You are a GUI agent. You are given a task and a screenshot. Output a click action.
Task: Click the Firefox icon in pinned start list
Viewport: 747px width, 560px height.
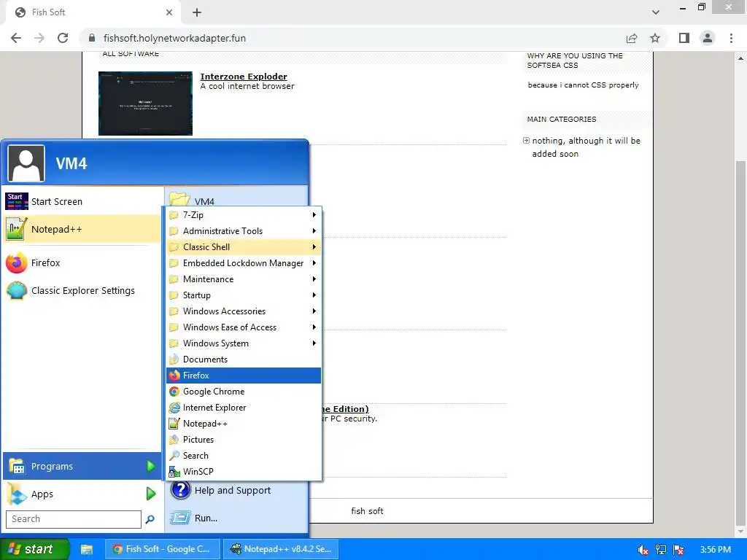click(16, 262)
